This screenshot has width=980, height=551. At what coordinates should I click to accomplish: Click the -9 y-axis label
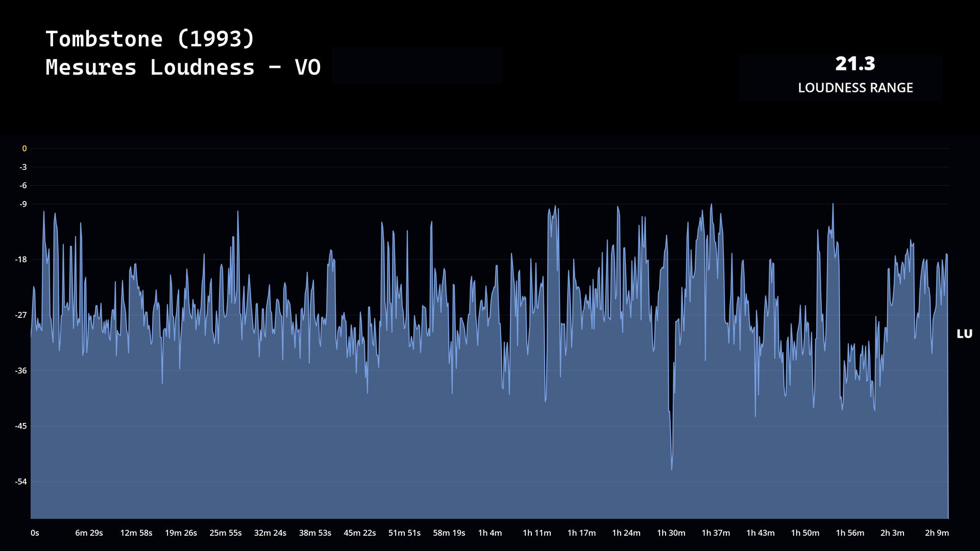(x=23, y=204)
